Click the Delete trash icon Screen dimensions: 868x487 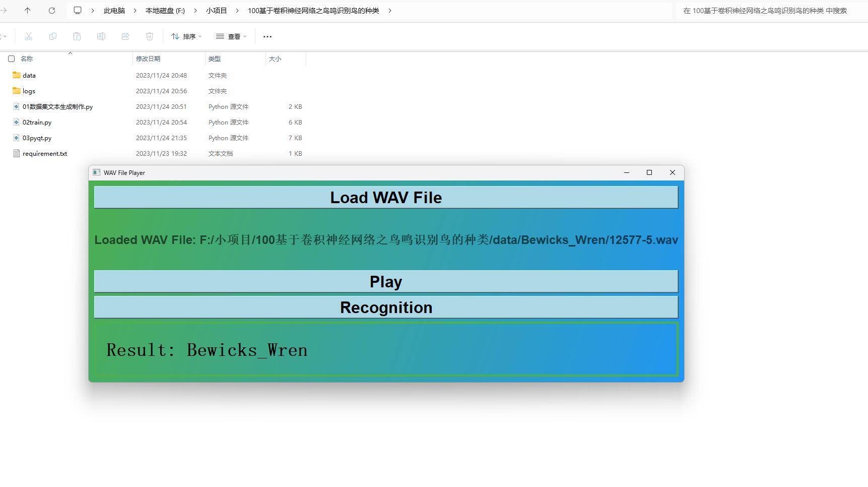coord(150,36)
